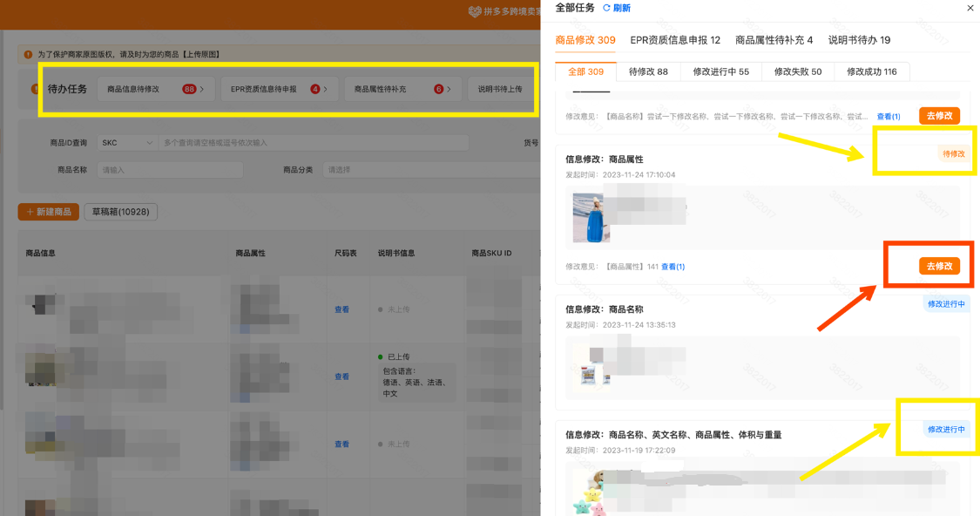Expand the 商品分类 请选择 dropdown
The image size is (980, 516).
pyautogui.click(x=431, y=170)
